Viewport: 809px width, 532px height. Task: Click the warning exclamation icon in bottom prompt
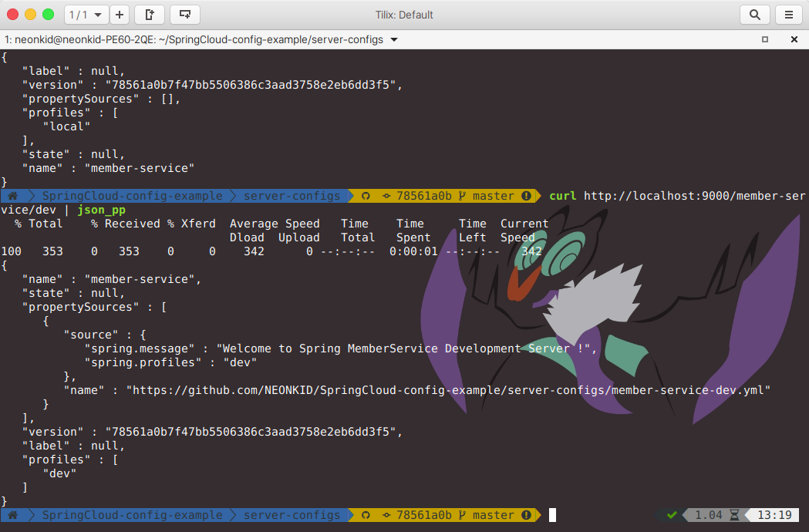pyautogui.click(x=526, y=515)
